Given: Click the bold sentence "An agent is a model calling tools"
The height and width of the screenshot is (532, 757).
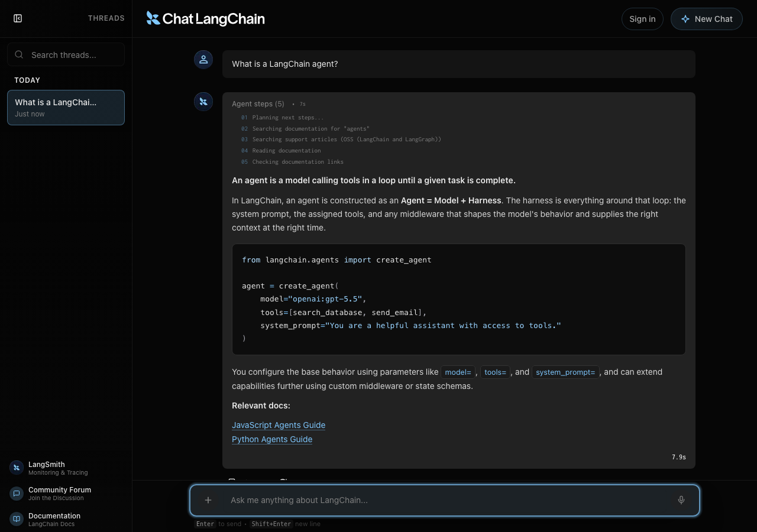Looking at the screenshot, I should click(374, 180).
